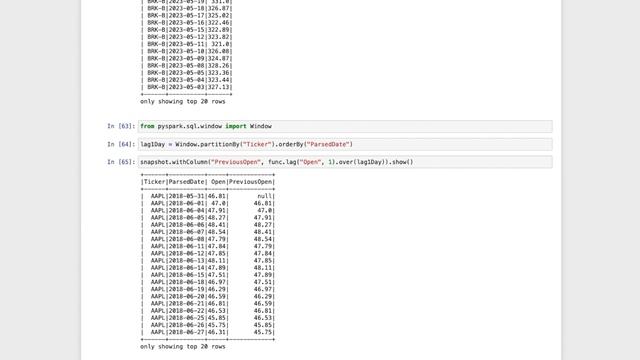The width and height of the screenshot is (640, 360).
Task: Click the AAPL 2018-06-22 row
Action: click(x=208, y=311)
